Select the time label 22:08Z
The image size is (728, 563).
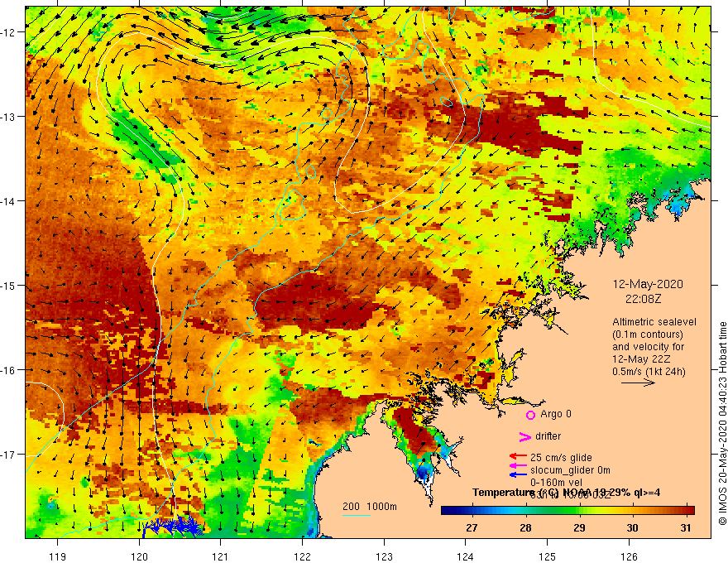point(643,299)
